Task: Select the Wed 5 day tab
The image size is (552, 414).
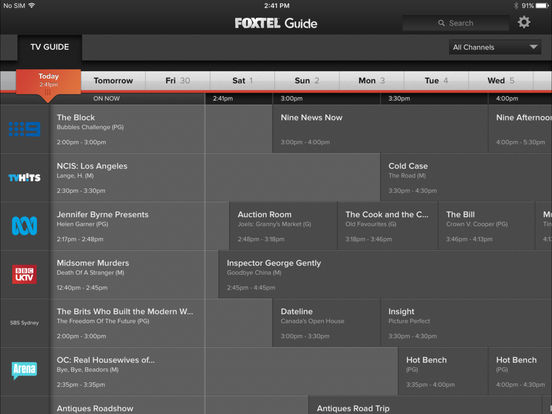Action: 501,81
